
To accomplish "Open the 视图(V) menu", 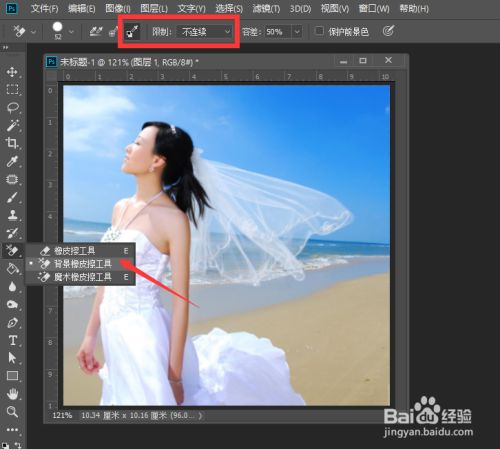I will 335,8.
